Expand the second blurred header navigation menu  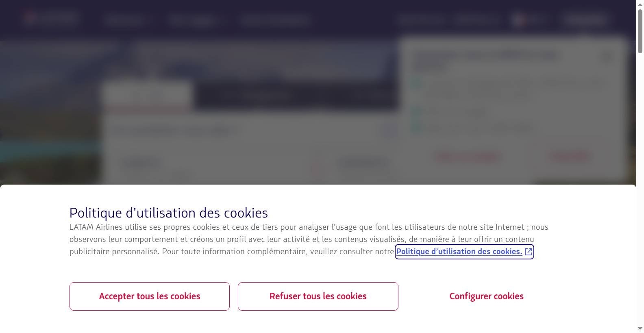(x=194, y=20)
